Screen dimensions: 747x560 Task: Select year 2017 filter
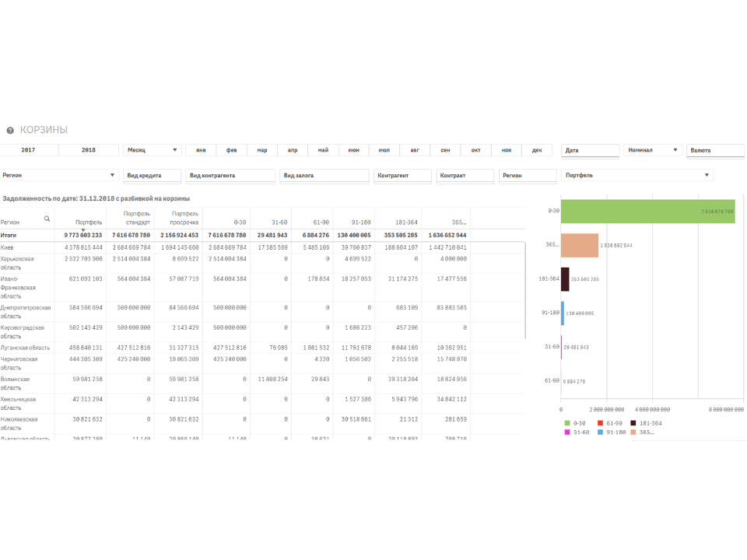(29, 150)
